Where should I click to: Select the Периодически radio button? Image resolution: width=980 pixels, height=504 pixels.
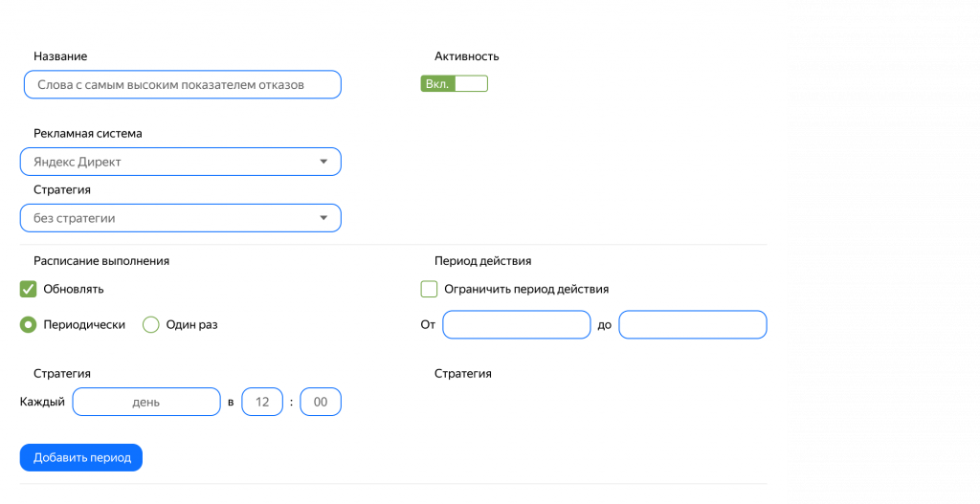(29, 324)
